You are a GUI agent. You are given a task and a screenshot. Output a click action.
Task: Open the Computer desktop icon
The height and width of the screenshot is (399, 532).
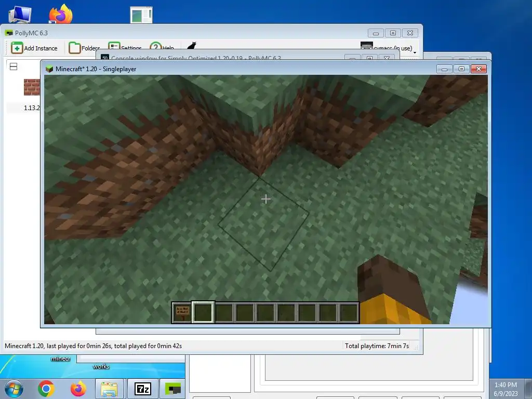(x=20, y=15)
